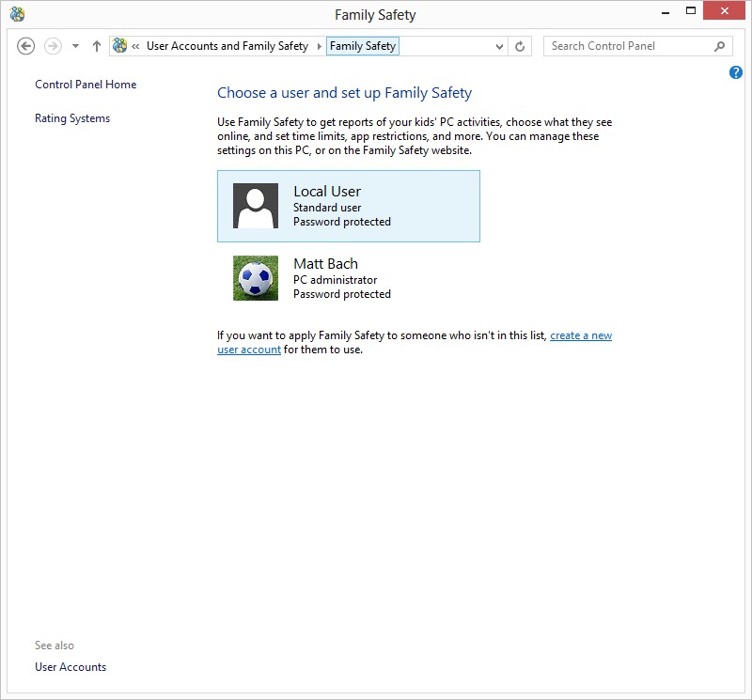Open User Accounts and Family Safety breadcrumb
Screen dimensions: 752x700
coord(227,46)
